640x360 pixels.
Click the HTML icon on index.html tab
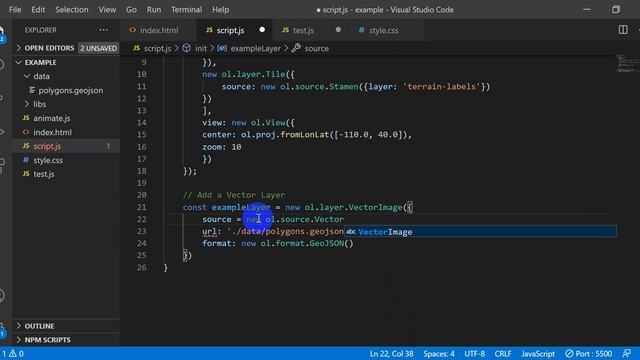132,30
